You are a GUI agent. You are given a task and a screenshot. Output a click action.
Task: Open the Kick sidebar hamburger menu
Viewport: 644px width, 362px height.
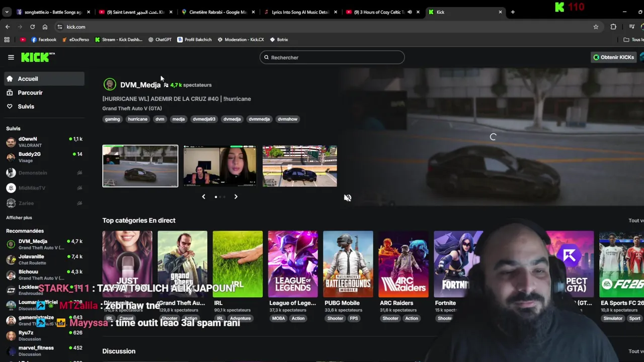click(x=11, y=57)
